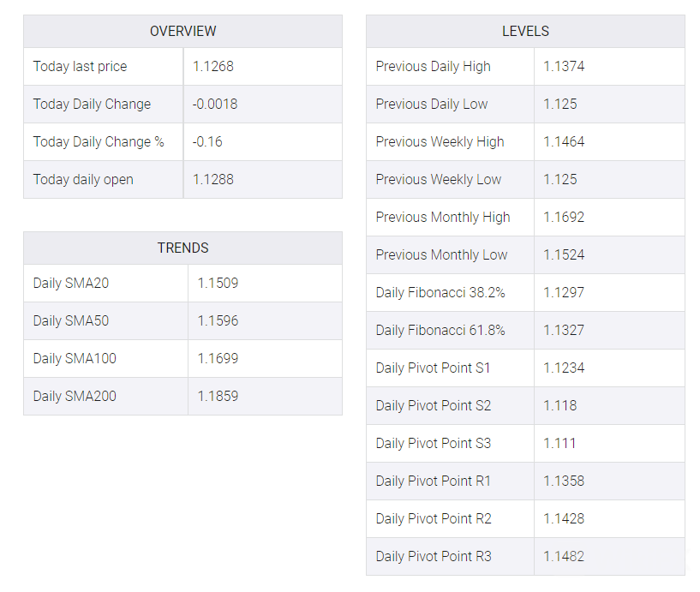Image resolution: width=700 pixels, height=592 pixels.
Task: Click the Previous Monthly Low value 1.1524
Action: [x=564, y=254]
